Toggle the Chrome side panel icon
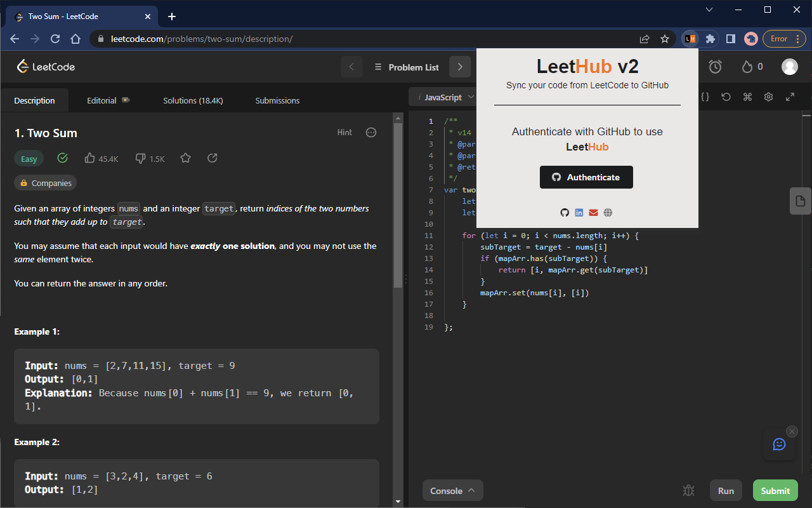Viewport: 812px width, 508px height. [x=731, y=39]
